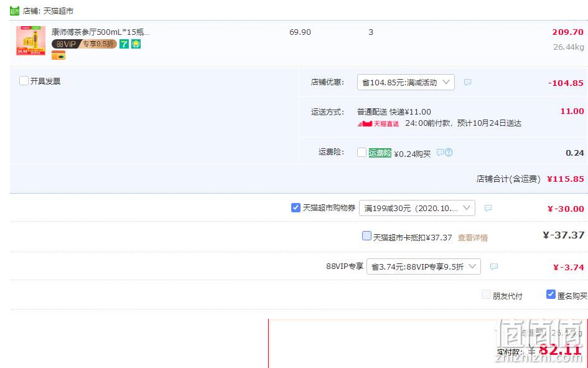Click the 天猫直送 delivery badge
This screenshot has width=588, height=368.
tap(378, 123)
